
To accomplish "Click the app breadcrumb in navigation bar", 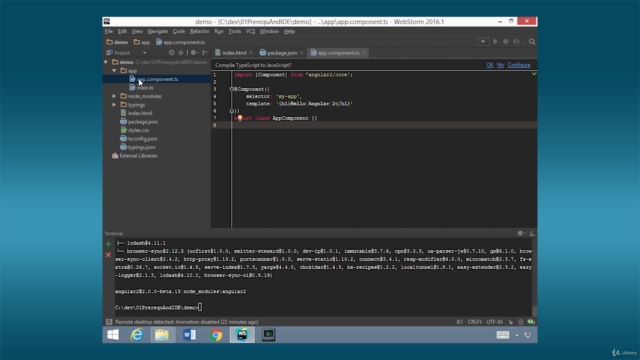I will (x=142, y=42).
